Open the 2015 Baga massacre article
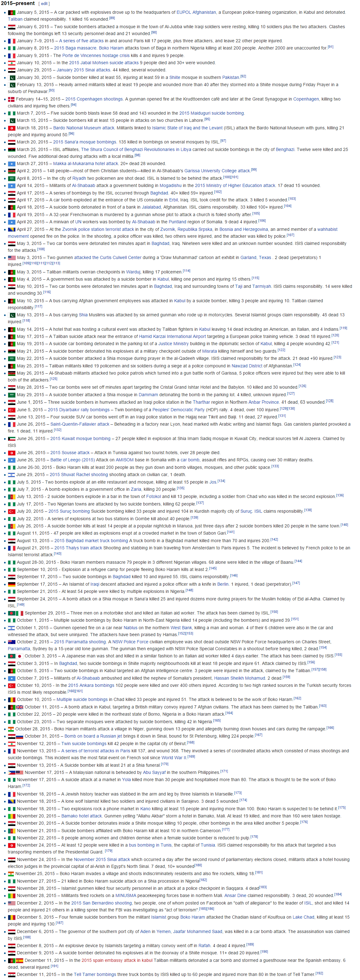 (75, 48)
